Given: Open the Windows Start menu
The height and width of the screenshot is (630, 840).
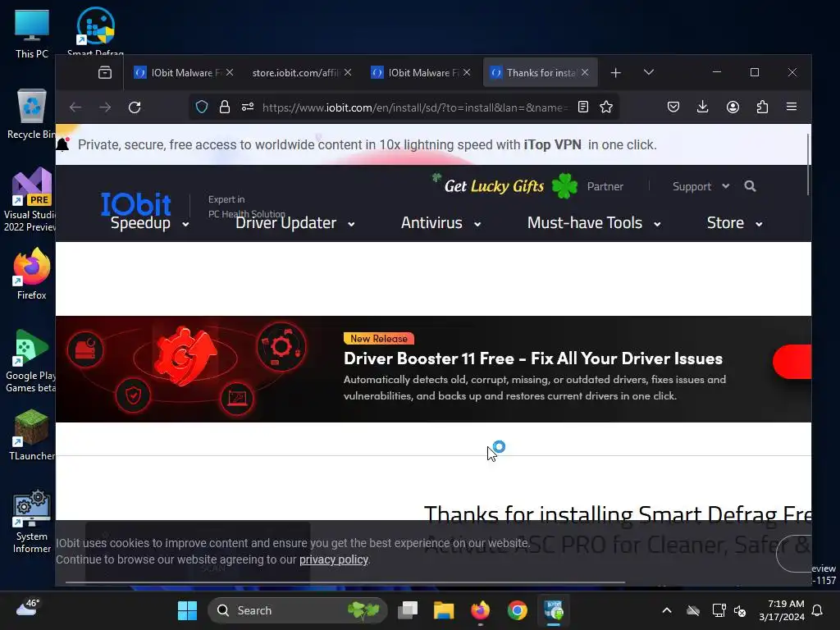Looking at the screenshot, I should pos(187,610).
